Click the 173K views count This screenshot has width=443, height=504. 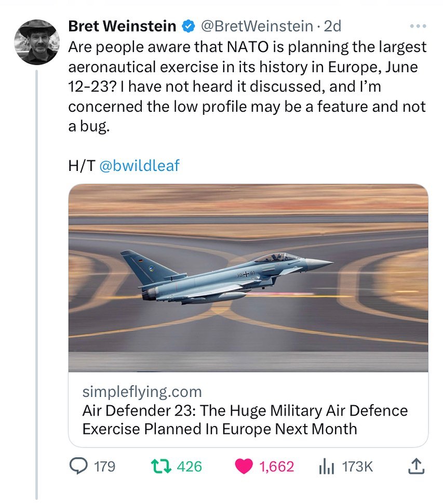point(357,466)
